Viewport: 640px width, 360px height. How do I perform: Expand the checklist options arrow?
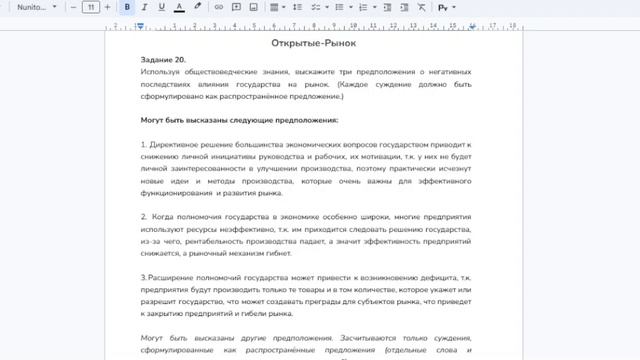(x=327, y=7)
